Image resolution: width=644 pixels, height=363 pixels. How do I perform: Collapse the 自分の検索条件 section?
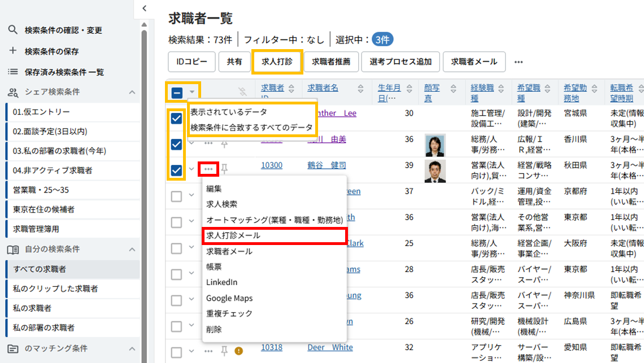tap(132, 249)
